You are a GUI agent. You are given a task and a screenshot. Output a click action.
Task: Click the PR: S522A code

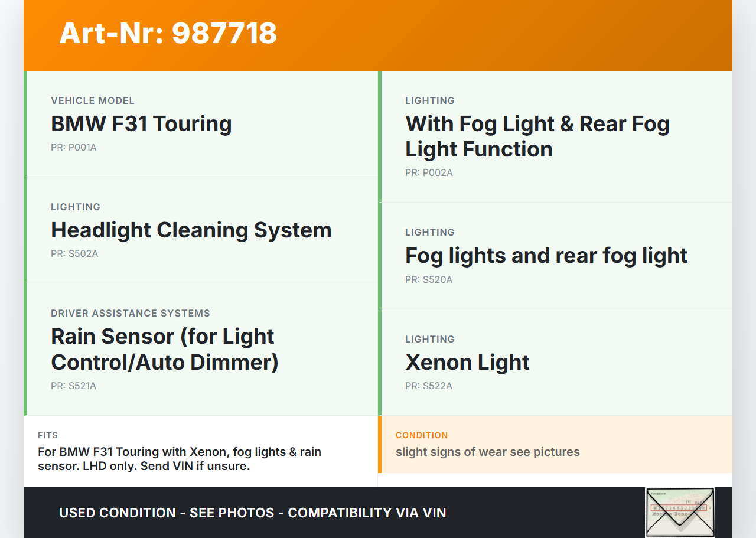pos(429,386)
